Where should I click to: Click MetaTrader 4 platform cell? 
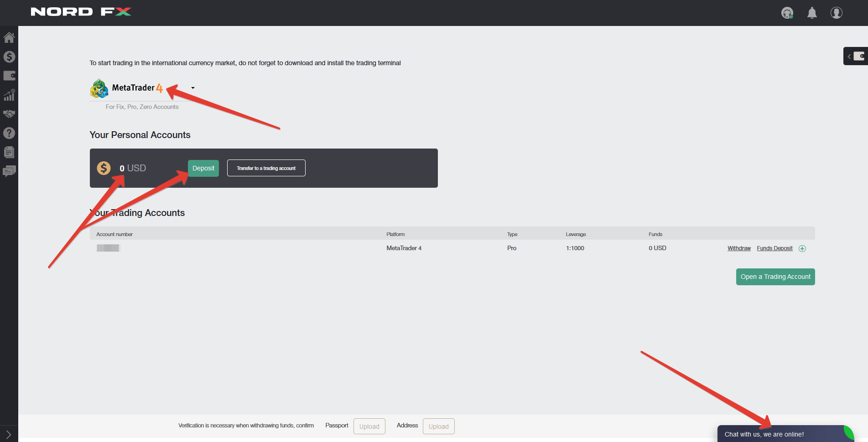tap(404, 248)
